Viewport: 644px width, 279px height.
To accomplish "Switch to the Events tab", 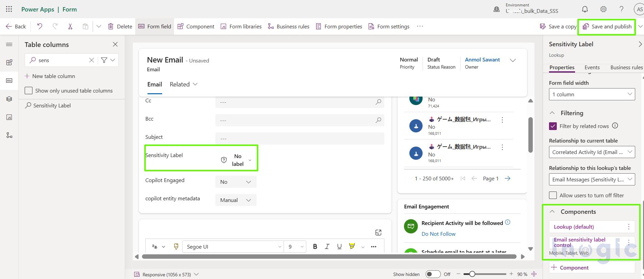I will [x=592, y=67].
